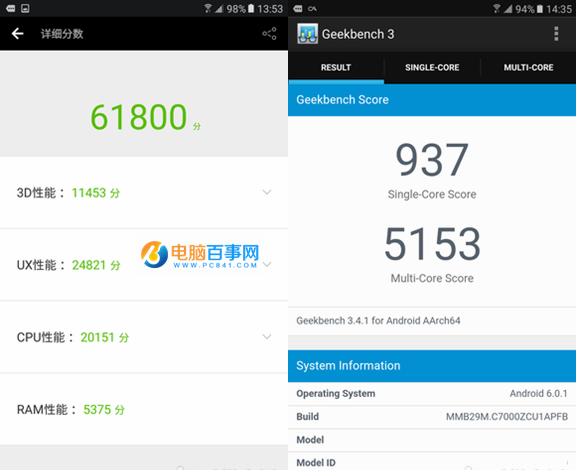Viewport: 576px width, 470px height.
Task: Expand the CPU性能 score chevron
Action: click(267, 337)
